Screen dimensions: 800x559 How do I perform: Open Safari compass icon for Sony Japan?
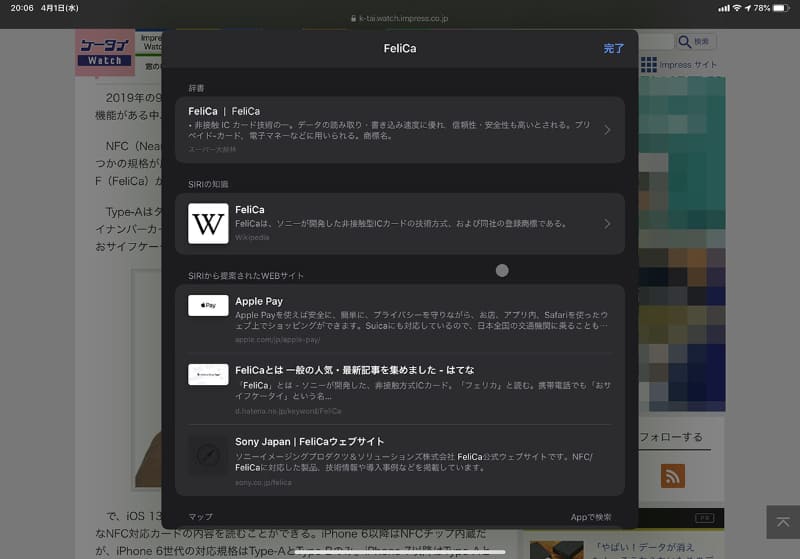[208, 455]
